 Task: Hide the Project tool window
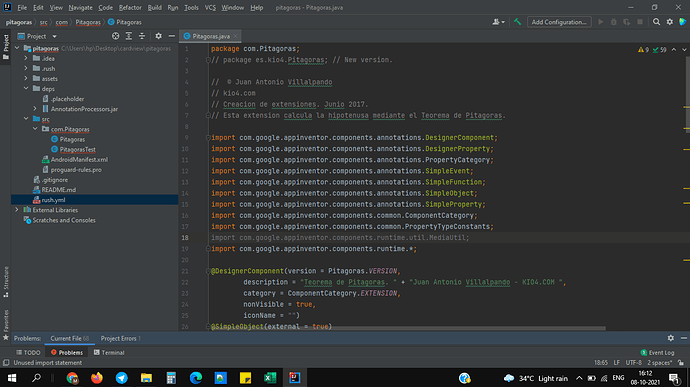coord(172,36)
